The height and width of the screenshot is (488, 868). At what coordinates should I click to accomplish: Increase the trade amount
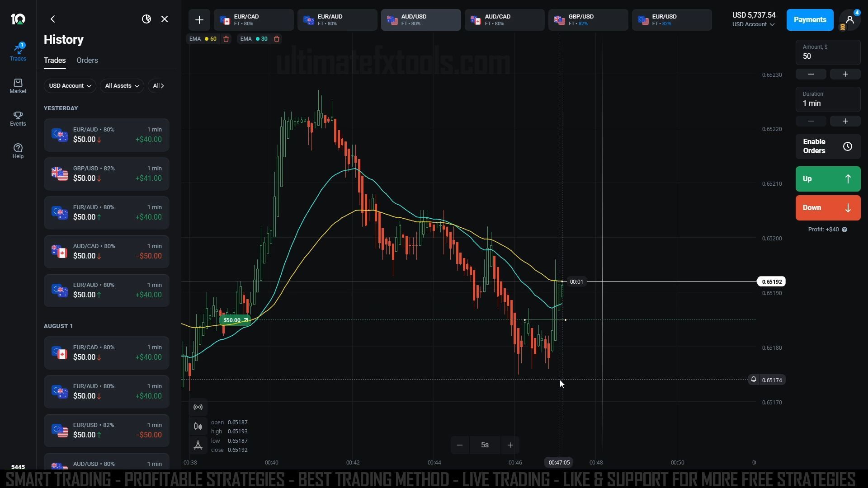(845, 74)
